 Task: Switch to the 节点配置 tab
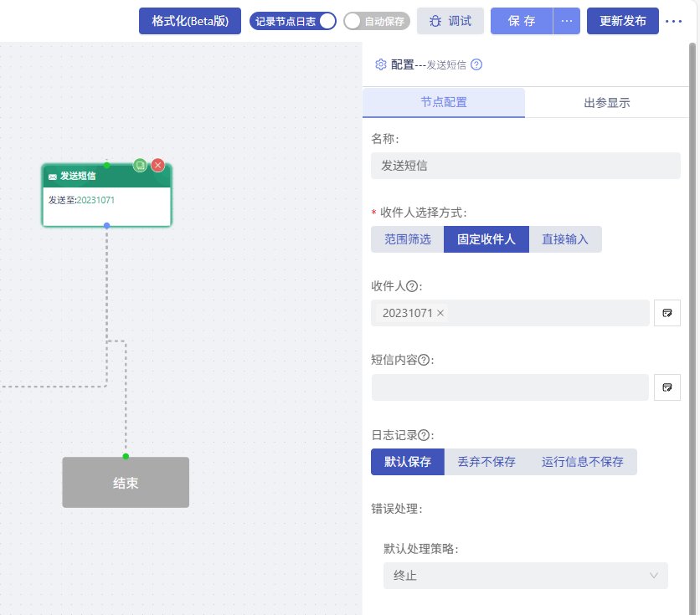click(444, 103)
